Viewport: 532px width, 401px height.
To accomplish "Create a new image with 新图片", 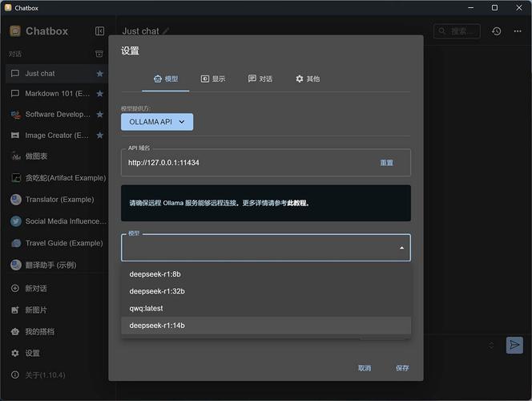I will coord(56,310).
